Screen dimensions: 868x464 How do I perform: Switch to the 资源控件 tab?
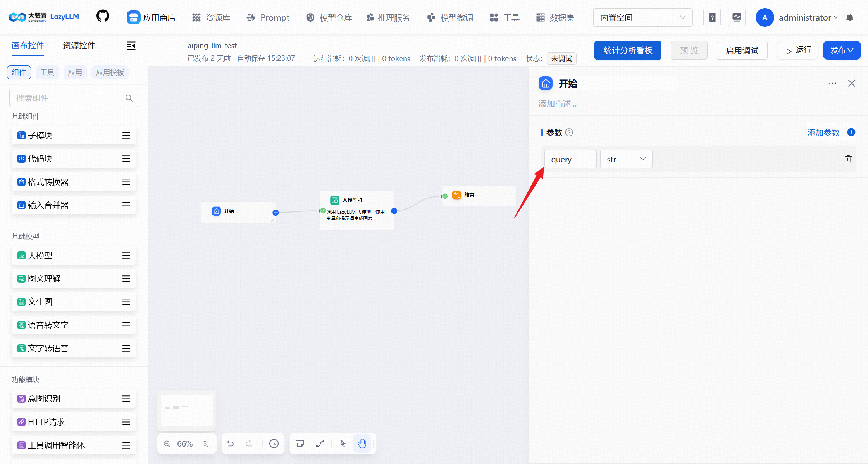[x=79, y=46]
